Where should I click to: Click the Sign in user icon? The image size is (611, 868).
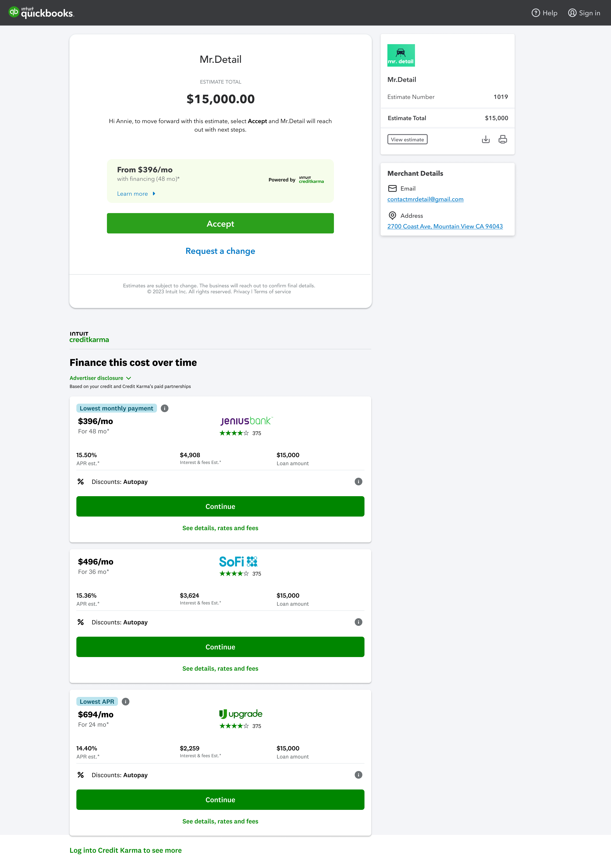[x=572, y=13]
